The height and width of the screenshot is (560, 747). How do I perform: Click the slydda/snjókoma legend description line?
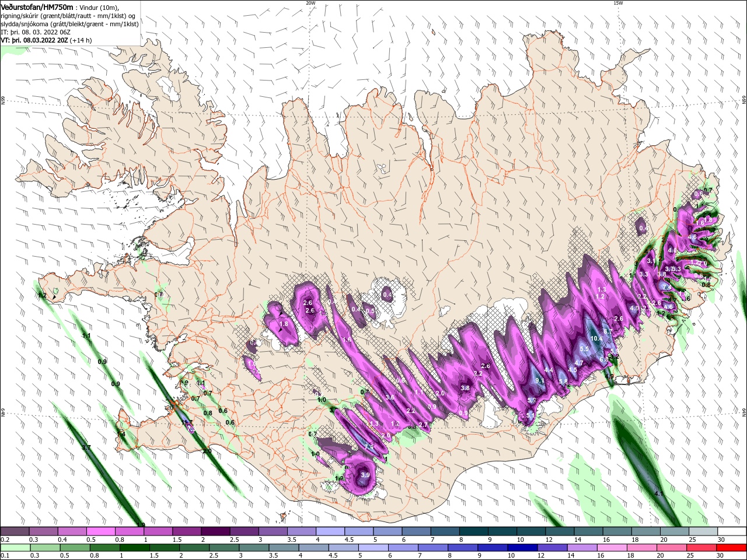tap(69, 24)
